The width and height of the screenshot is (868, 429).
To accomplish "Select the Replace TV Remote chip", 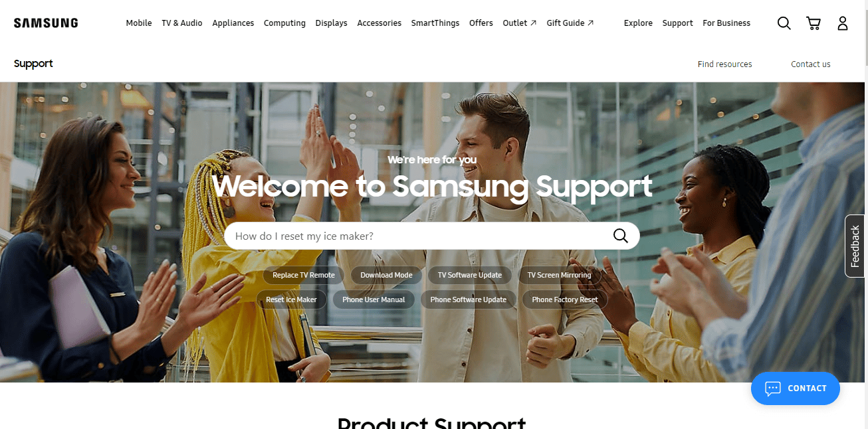I will (304, 275).
